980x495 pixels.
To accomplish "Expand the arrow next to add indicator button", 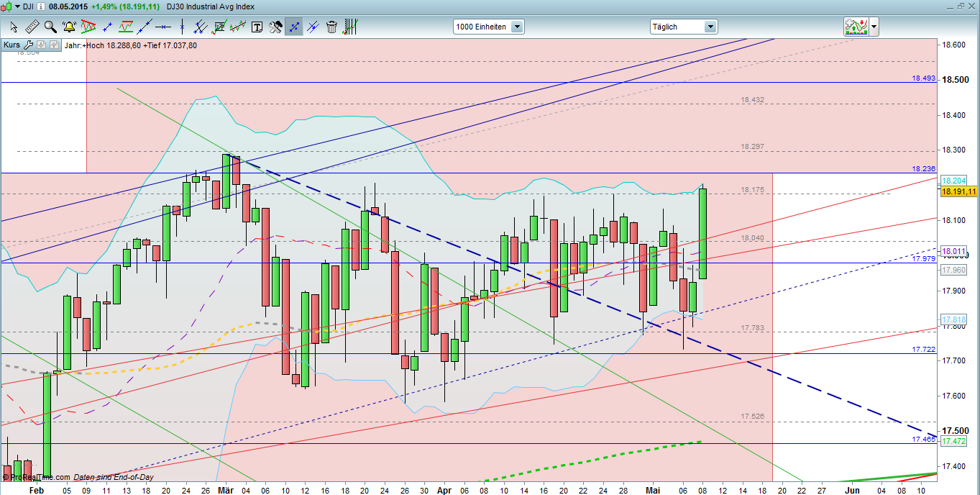I will point(874,27).
